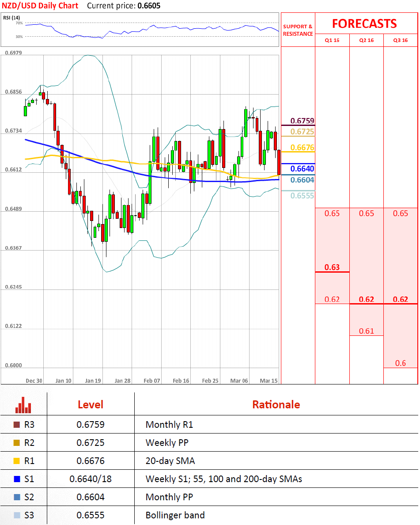Click the Dec 30 date axis label
Screen dimensions: 420x525
pyautogui.click(x=34, y=380)
